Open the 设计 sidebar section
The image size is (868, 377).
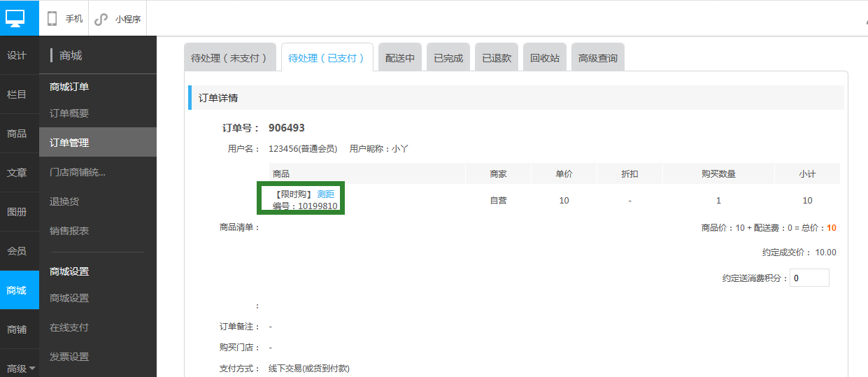(x=17, y=56)
